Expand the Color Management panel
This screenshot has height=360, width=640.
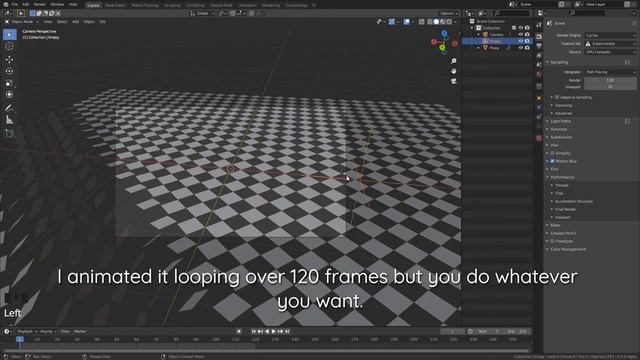pyautogui.click(x=568, y=249)
